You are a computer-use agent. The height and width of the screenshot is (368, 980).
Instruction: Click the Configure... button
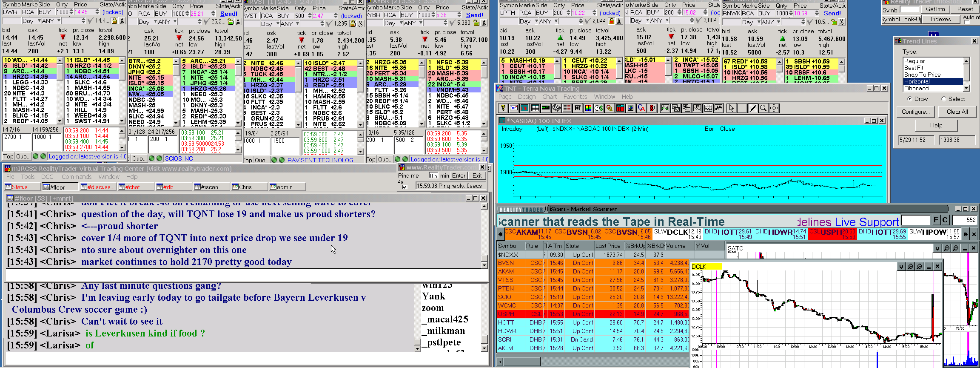click(915, 112)
